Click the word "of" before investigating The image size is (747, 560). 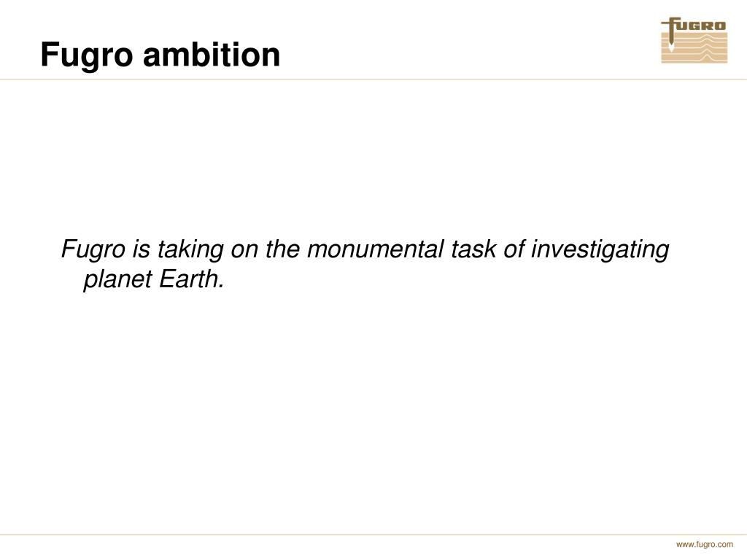pyautogui.click(x=514, y=249)
